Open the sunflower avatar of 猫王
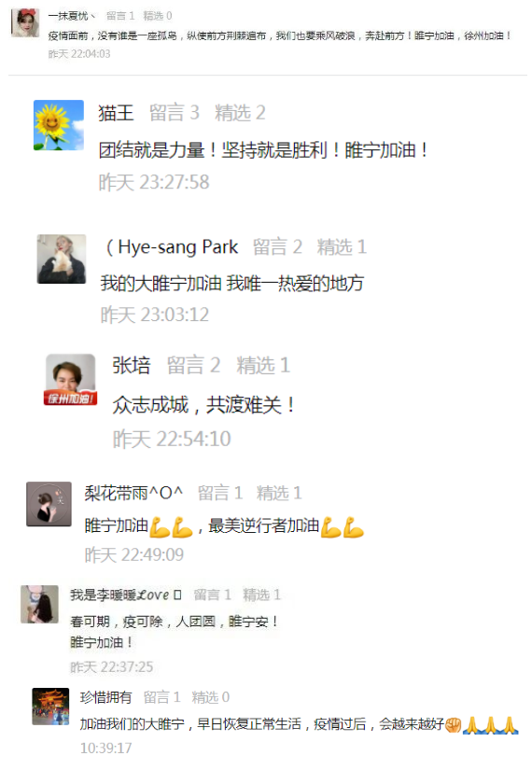 [x=59, y=125]
